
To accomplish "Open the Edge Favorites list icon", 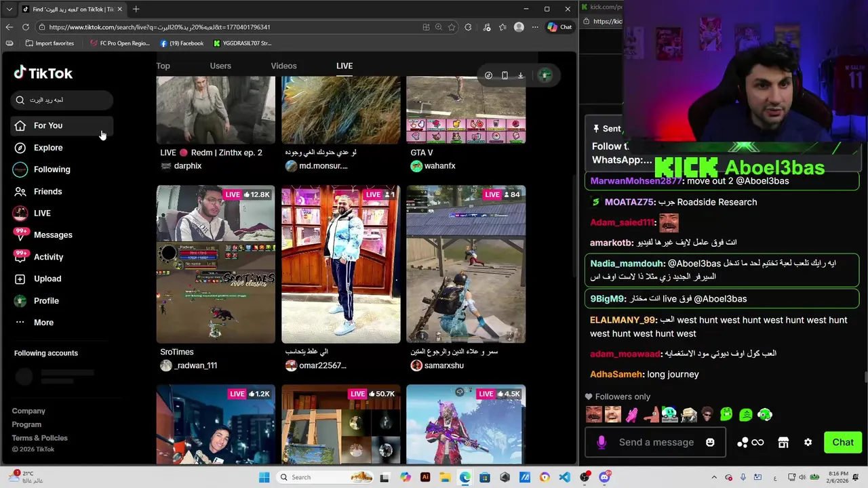I will [x=502, y=27].
